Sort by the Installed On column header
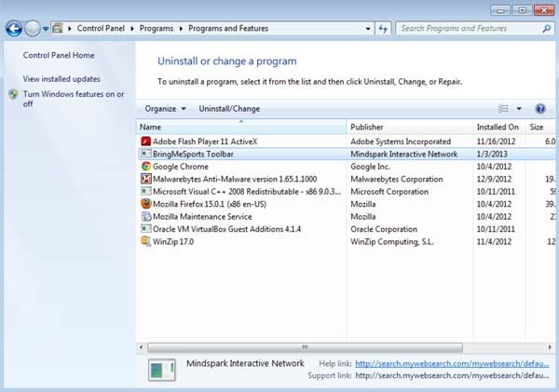559x392 pixels. click(x=499, y=127)
